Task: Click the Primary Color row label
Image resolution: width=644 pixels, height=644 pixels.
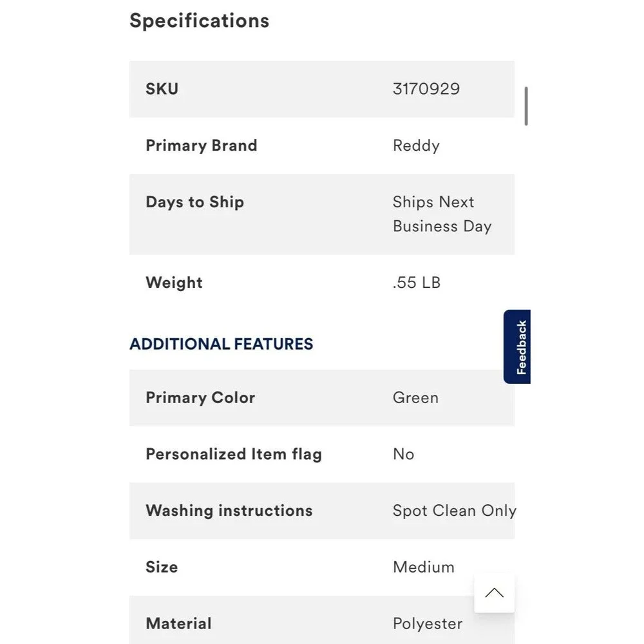Action: point(200,397)
